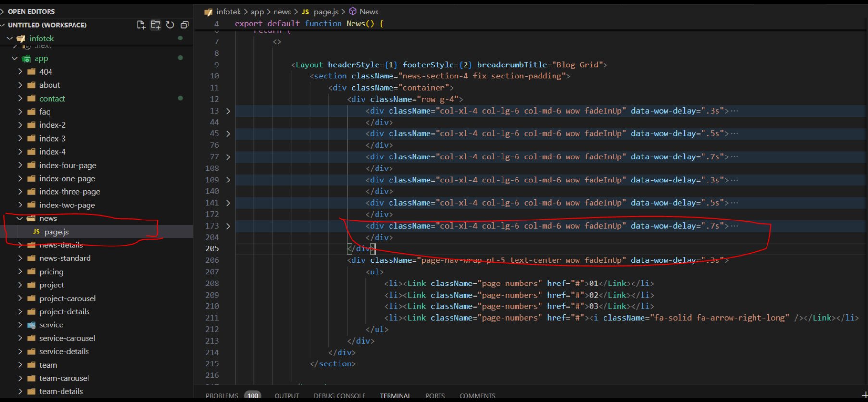Click the app folder icon in explorer
The width and height of the screenshot is (868, 402).
(26, 58)
